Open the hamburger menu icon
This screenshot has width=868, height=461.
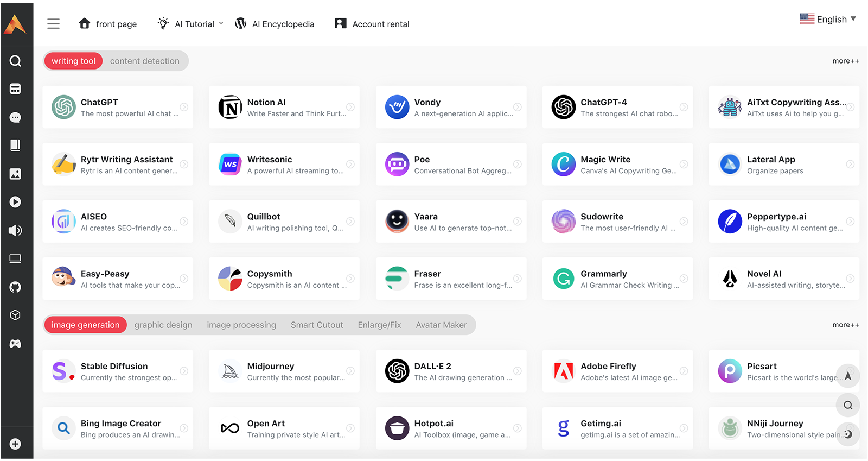[x=53, y=24]
